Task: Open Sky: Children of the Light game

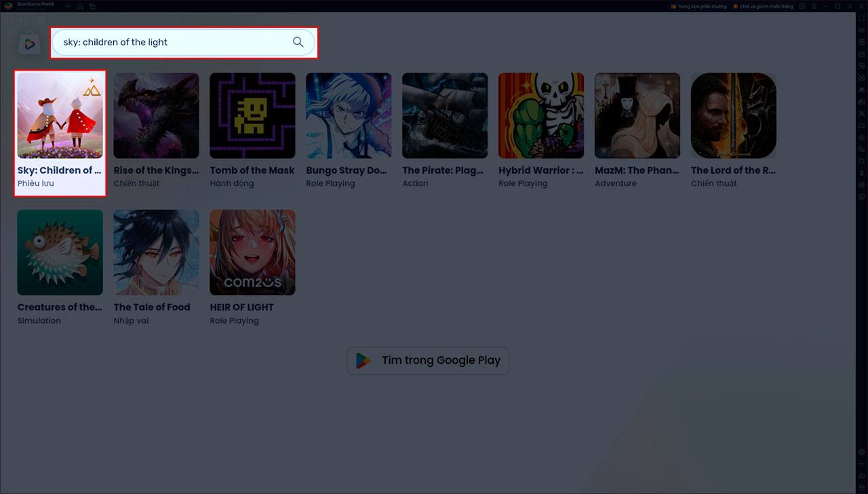Action: click(x=60, y=116)
